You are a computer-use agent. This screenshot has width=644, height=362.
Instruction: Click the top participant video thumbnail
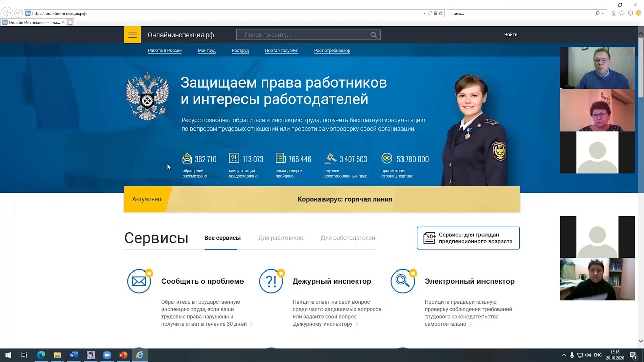pyautogui.click(x=598, y=68)
